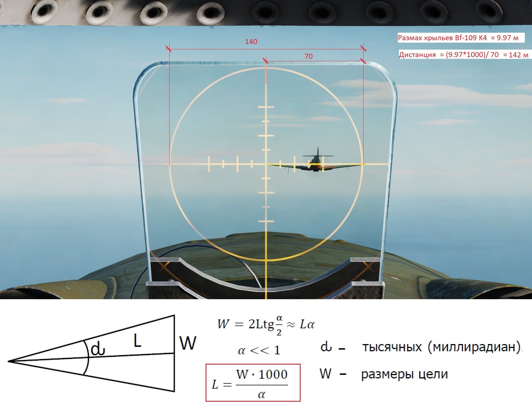Click the '70' measurement label

[x=308, y=56]
